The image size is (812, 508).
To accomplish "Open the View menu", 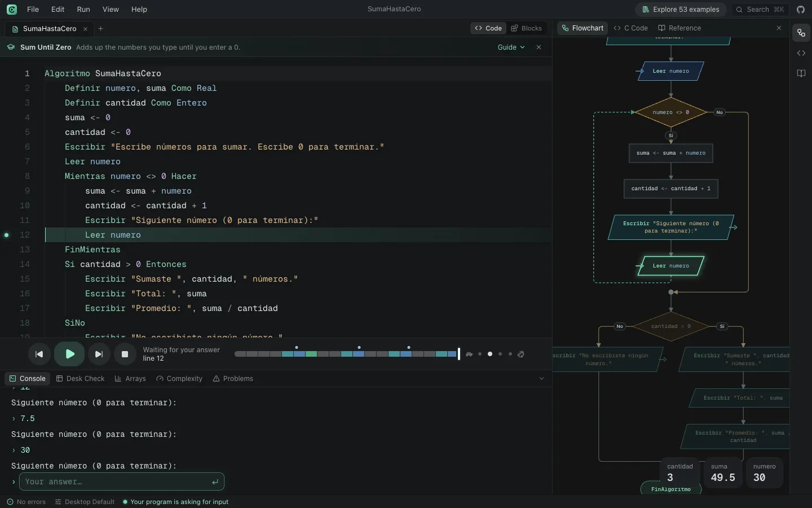I will [111, 9].
